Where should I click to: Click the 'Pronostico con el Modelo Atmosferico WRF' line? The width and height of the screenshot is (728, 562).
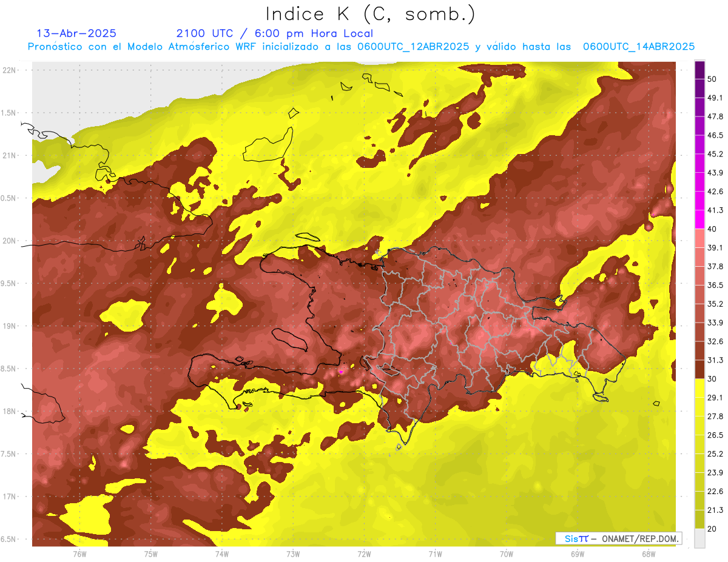click(x=361, y=47)
